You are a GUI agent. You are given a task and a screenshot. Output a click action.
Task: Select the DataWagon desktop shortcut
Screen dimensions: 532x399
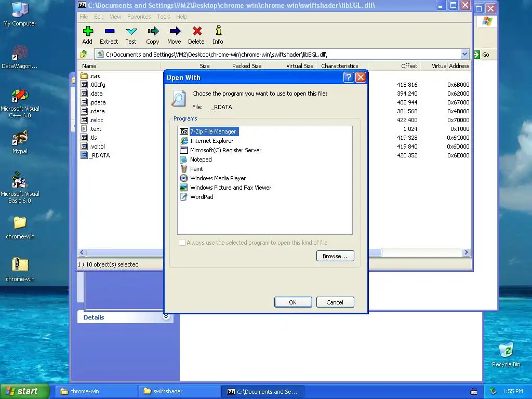coord(20,57)
